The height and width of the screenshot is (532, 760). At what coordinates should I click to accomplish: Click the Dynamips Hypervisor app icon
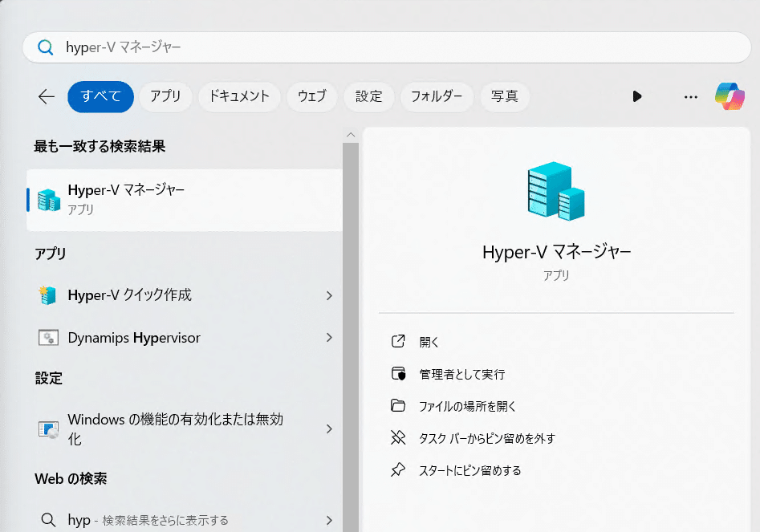point(48,337)
